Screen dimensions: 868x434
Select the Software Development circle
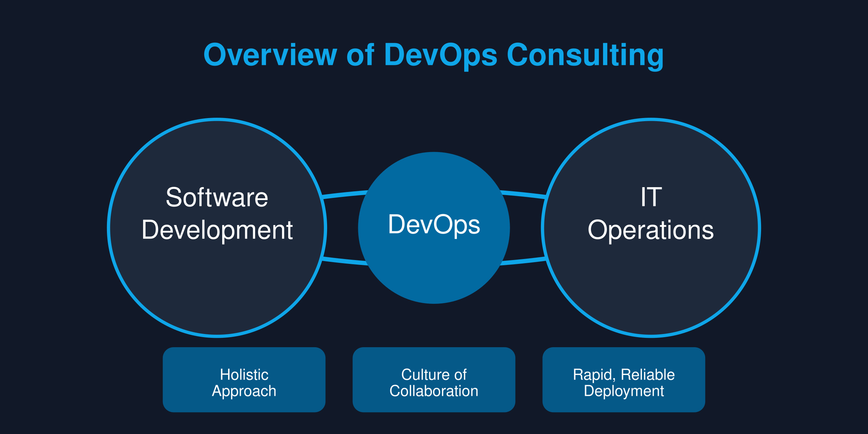click(217, 228)
